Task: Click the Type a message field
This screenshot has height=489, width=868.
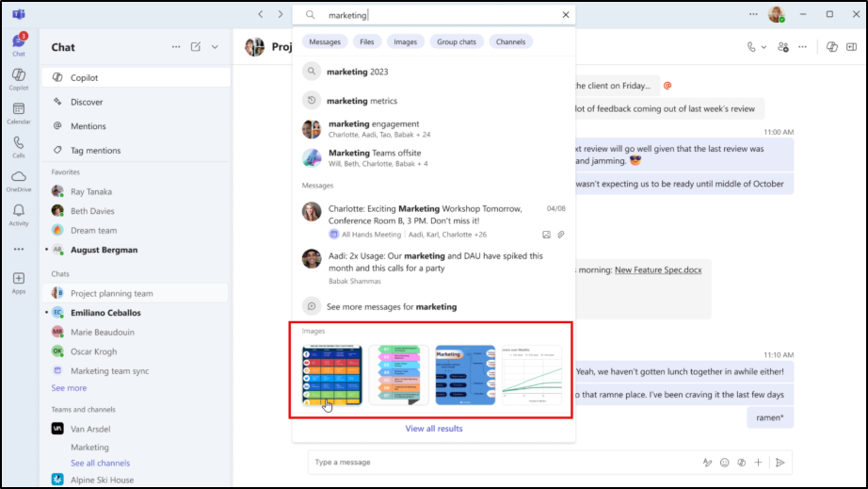Action: 499,463
